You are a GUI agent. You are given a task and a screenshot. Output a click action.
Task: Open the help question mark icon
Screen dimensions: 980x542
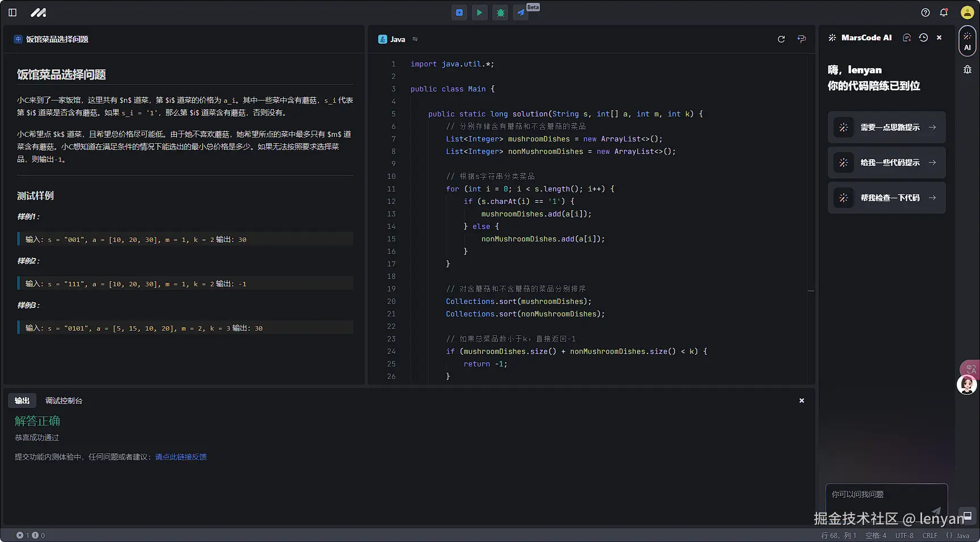click(925, 12)
